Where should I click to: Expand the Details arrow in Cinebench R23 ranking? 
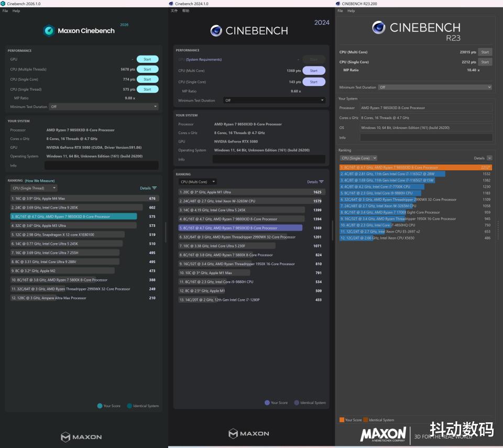pos(489,158)
